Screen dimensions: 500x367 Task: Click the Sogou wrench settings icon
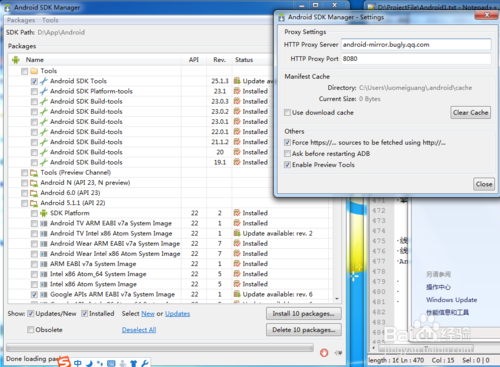(x=145, y=363)
